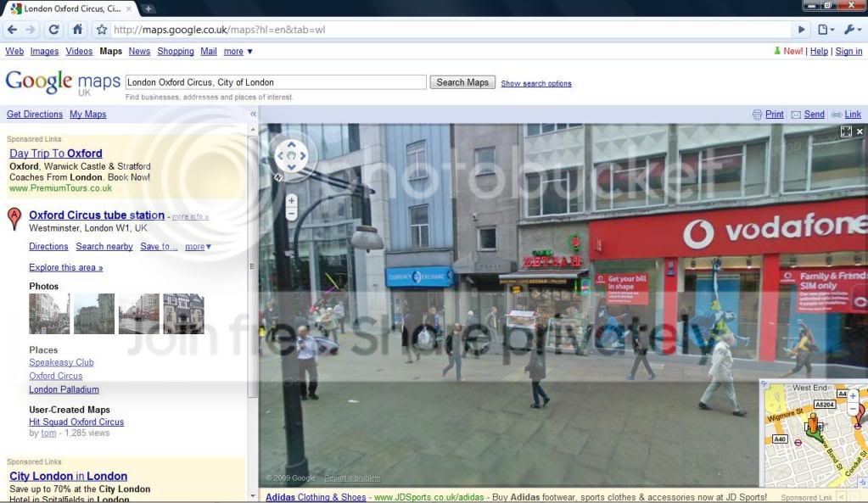
Task: Open My Maps
Action: pyautogui.click(x=88, y=114)
